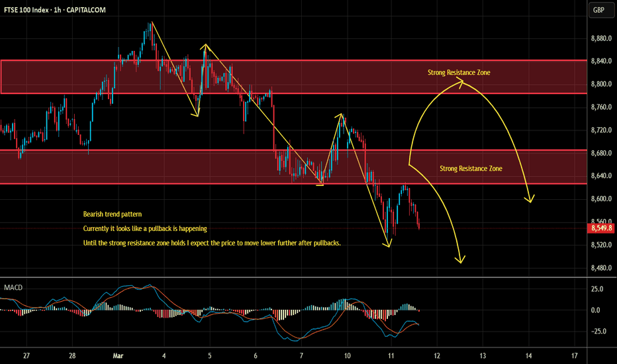Viewport: 617px width, 364px height.
Task: Click the 8,800.0 price scale label
Action: (x=601, y=84)
